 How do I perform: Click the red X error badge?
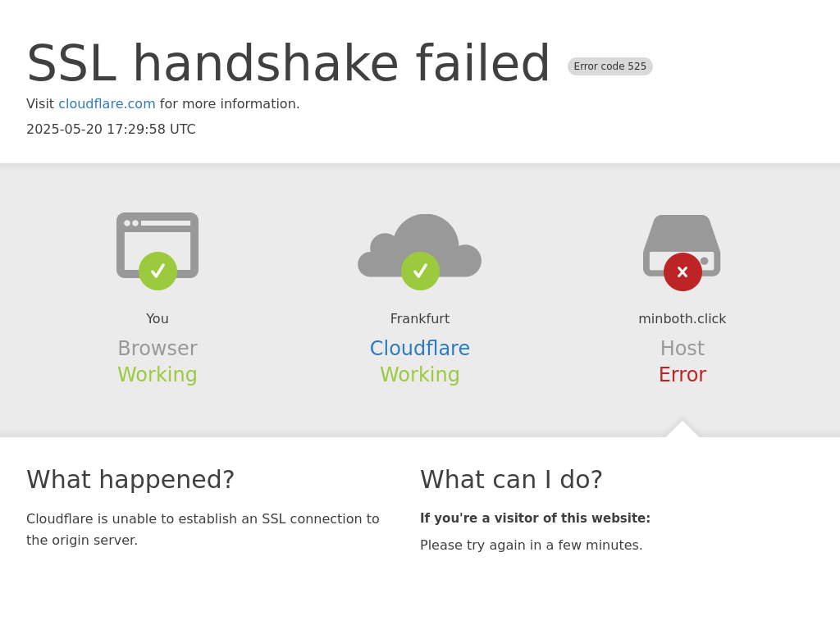683,272
